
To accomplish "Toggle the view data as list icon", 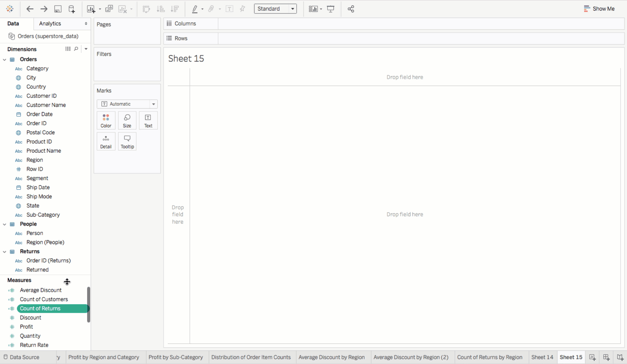I will (x=68, y=49).
